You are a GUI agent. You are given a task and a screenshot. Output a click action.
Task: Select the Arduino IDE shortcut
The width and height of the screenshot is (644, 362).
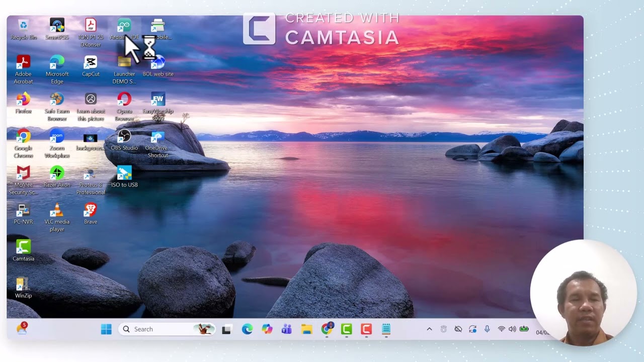point(124,29)
